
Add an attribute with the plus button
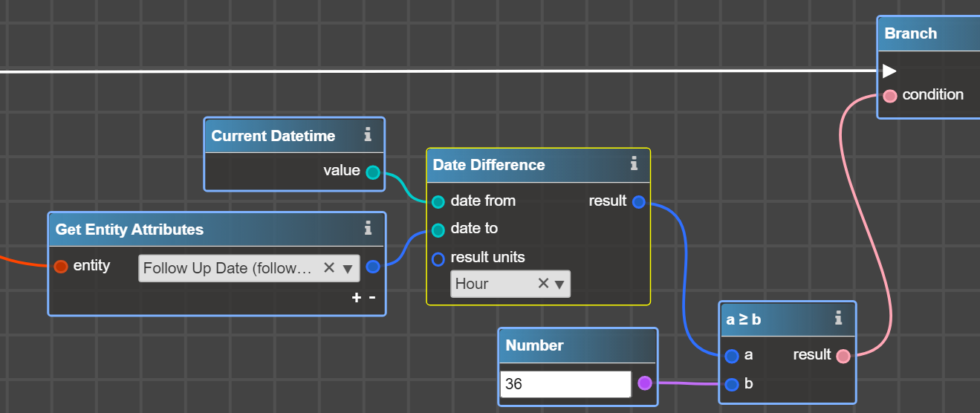pyautogui.click(x=357, y=297)
